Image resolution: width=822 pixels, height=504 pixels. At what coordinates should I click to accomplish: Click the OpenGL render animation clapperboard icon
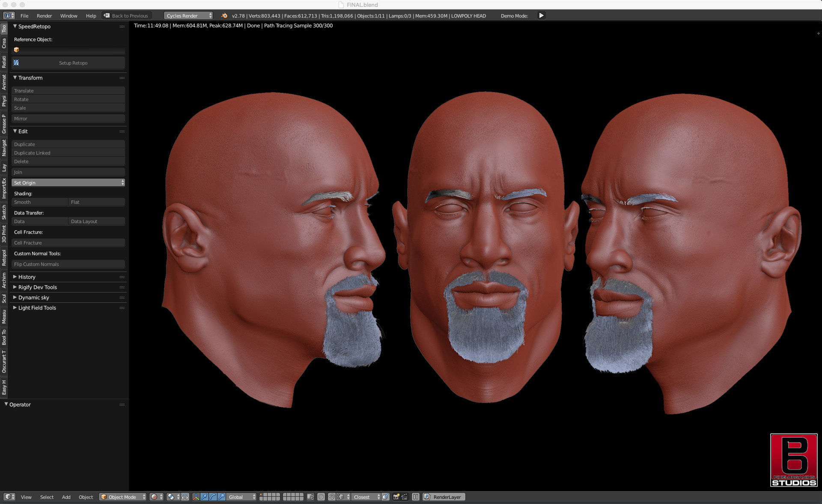point(405,497)
